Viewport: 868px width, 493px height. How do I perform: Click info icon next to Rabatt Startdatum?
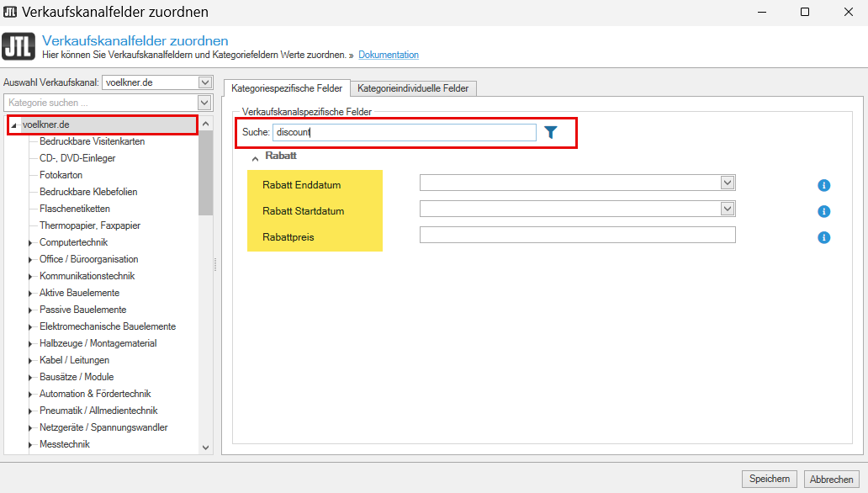coord(824,211)
